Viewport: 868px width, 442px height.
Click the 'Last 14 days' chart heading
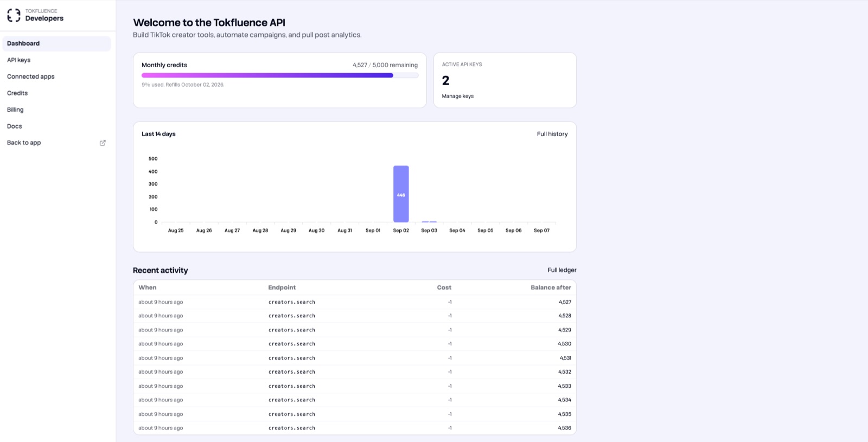[x=158, y=134]
